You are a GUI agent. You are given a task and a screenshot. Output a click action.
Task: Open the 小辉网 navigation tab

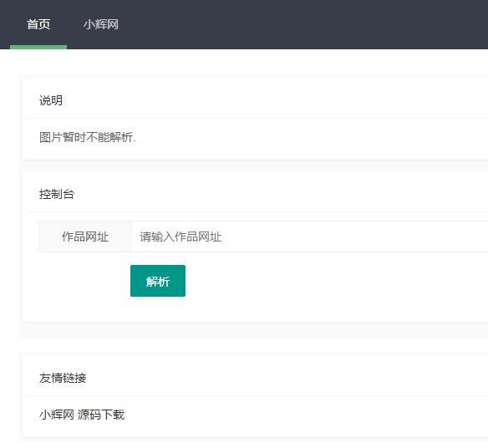tap(101, 24)
